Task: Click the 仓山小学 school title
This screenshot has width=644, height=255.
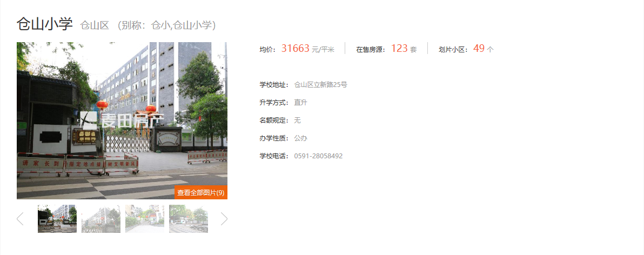Action: pos(44,24)
